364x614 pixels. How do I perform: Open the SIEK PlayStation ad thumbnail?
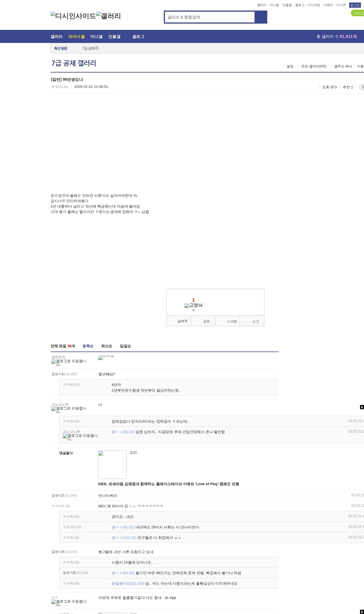[x=112, y=465]
